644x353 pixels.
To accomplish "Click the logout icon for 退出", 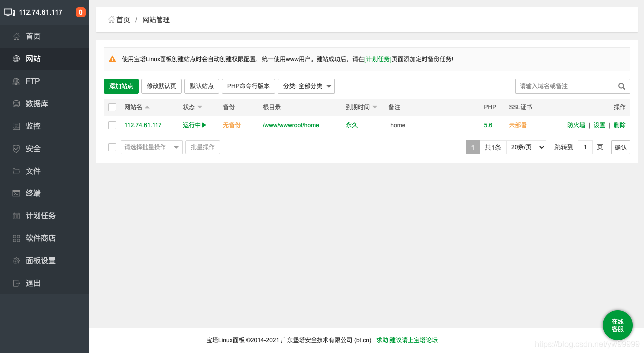I will coord(16,283).
